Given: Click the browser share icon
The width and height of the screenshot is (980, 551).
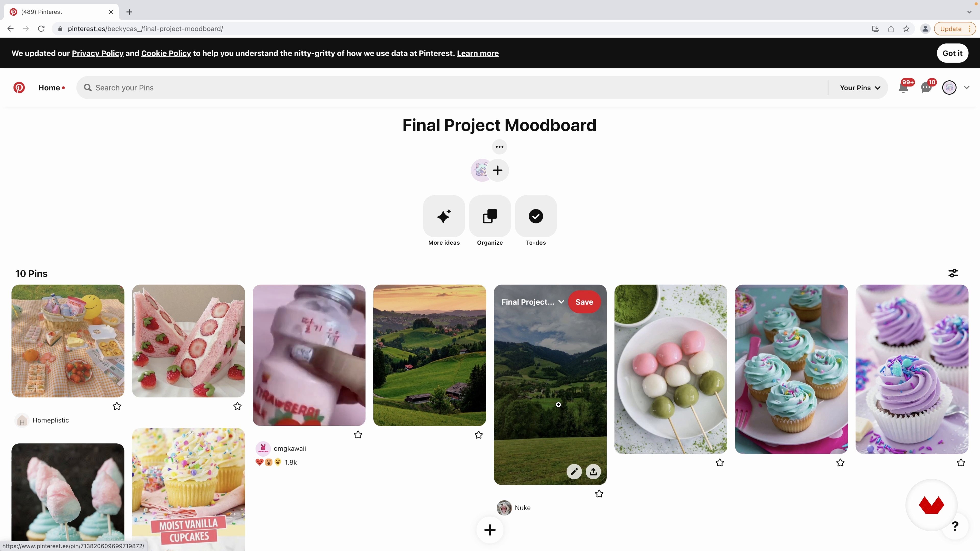Looking at the screenshot, I should 891,29.
